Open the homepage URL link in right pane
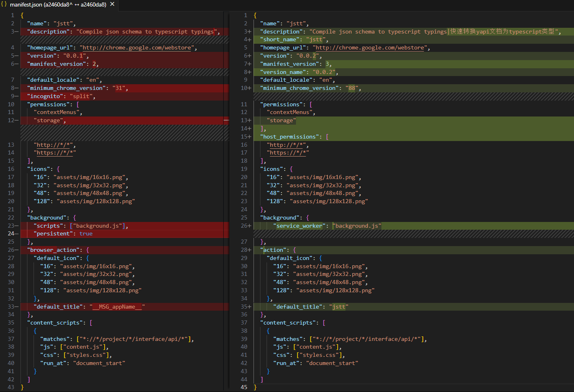574x392 pixels. 370,48
